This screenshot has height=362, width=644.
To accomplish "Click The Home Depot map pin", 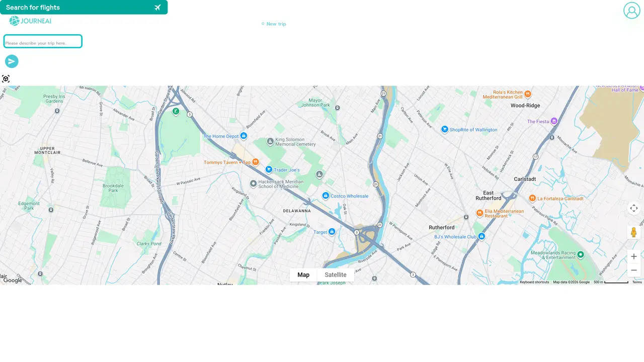I will point(244,136).
